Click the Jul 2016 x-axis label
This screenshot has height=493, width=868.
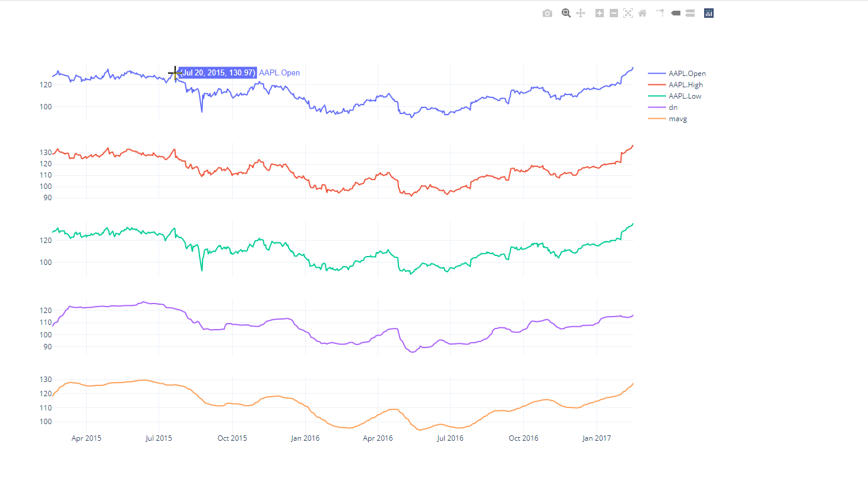[450, 438]
